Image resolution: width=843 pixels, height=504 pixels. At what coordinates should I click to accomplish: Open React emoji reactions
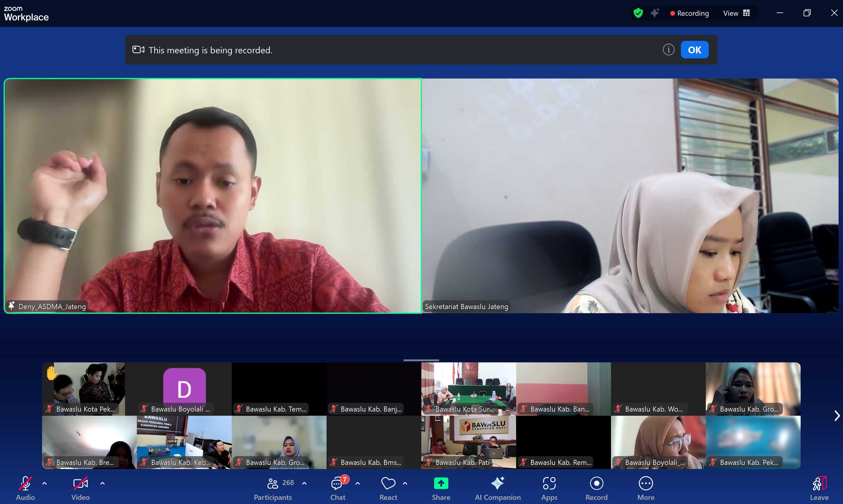tap(388, 488)
